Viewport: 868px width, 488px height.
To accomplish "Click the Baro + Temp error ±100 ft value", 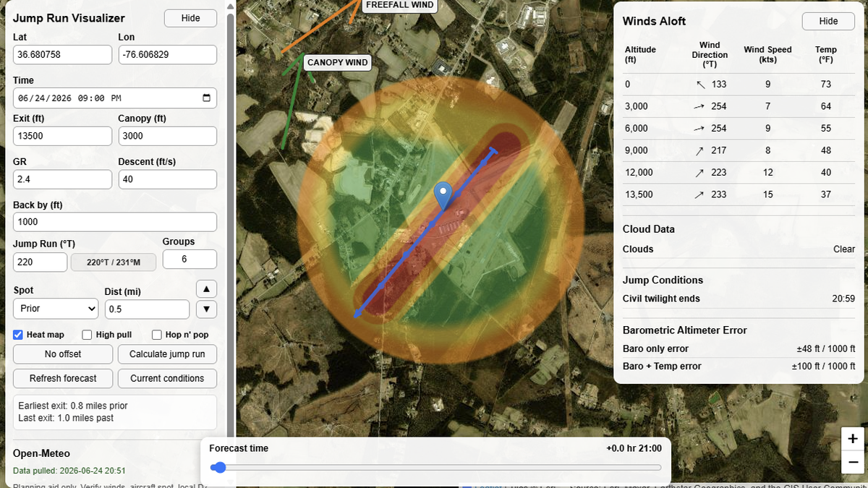I will (x=823, y=367).
